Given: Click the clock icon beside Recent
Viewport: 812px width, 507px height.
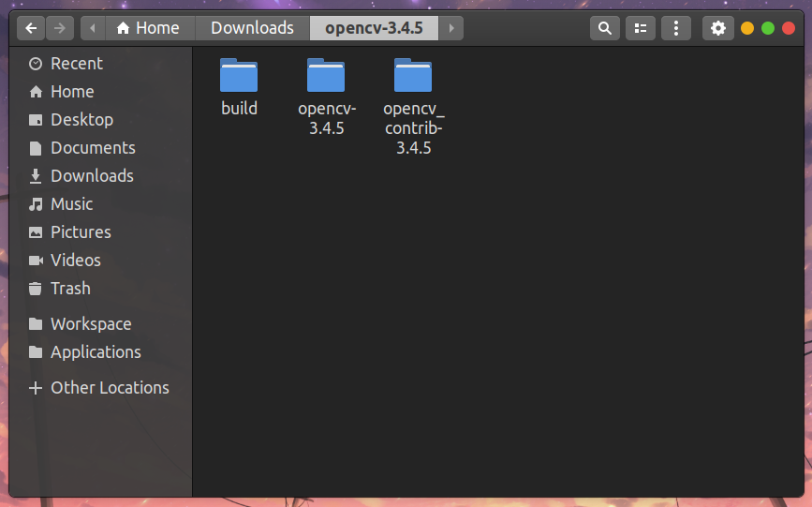Looking at the screenshot, I should [36, 64].
